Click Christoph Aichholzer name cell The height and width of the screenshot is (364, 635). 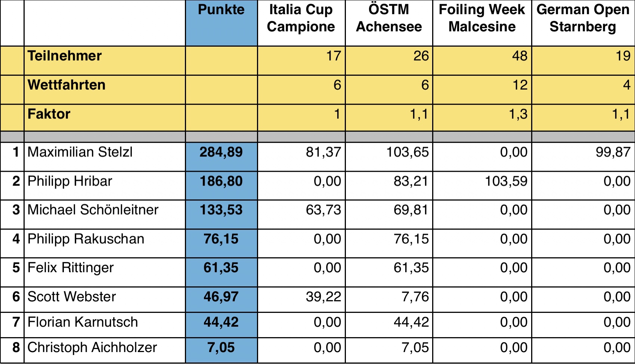pyautogui.click(x=105, y=351)
